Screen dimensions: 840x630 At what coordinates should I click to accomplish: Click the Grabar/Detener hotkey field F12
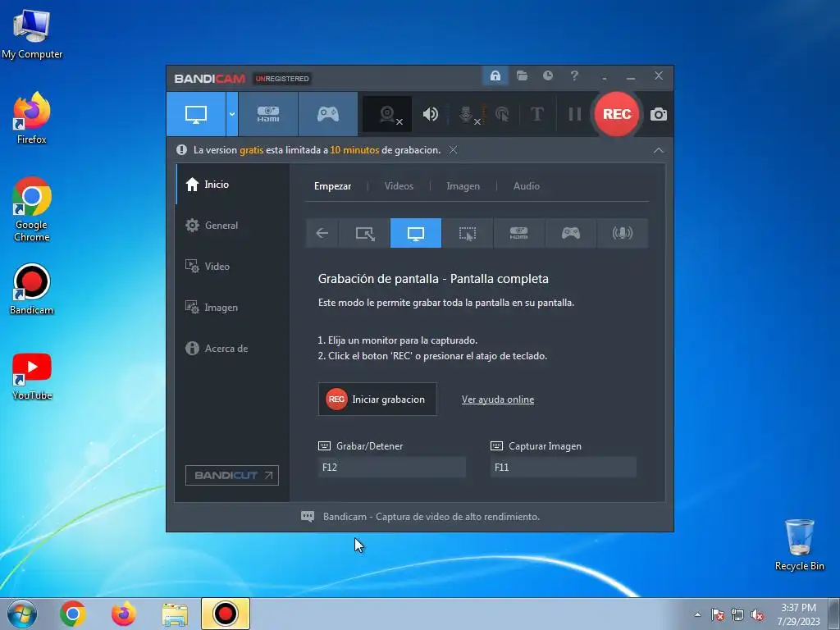[x=391, y=467]
